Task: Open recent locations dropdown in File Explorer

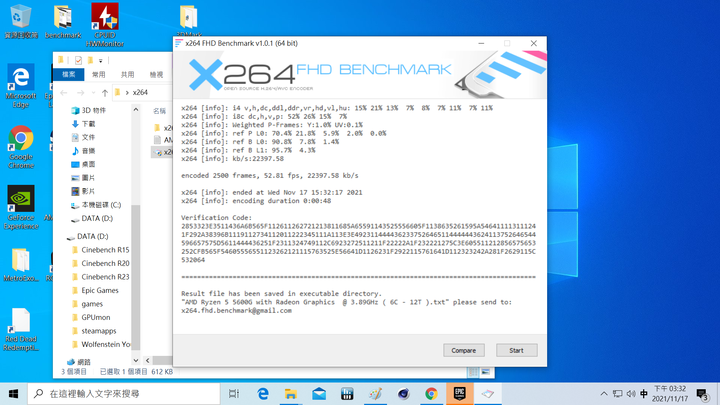Action: 94,93
